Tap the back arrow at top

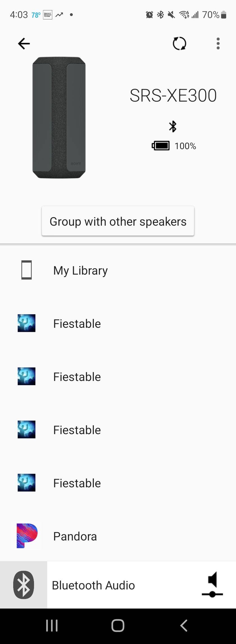[x=24, y=44]
